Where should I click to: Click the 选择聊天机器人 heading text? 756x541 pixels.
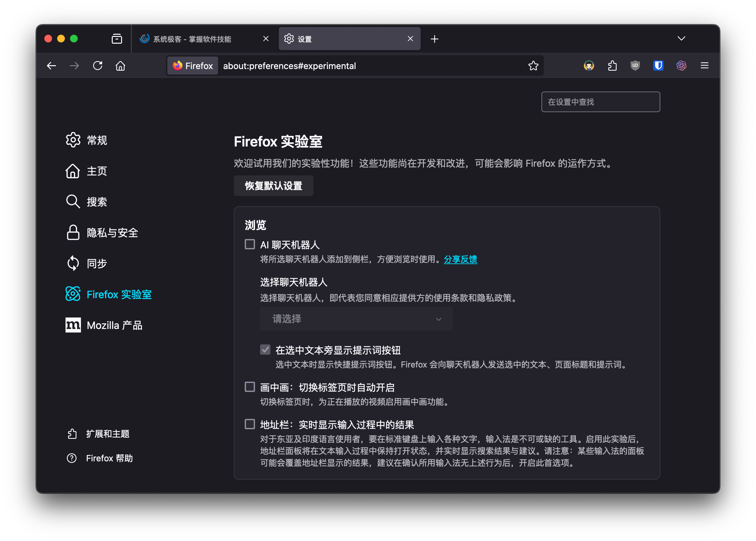click(x=294, y=282)
